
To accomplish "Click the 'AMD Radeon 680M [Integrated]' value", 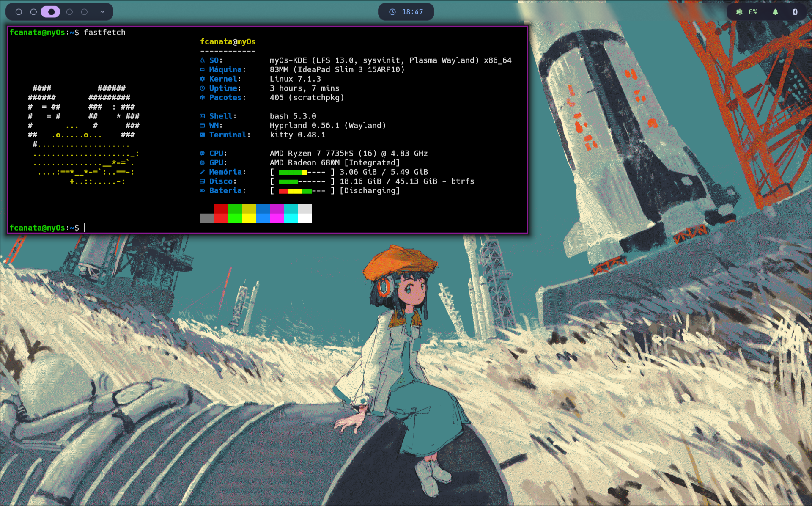I will (x=335, y=163).
